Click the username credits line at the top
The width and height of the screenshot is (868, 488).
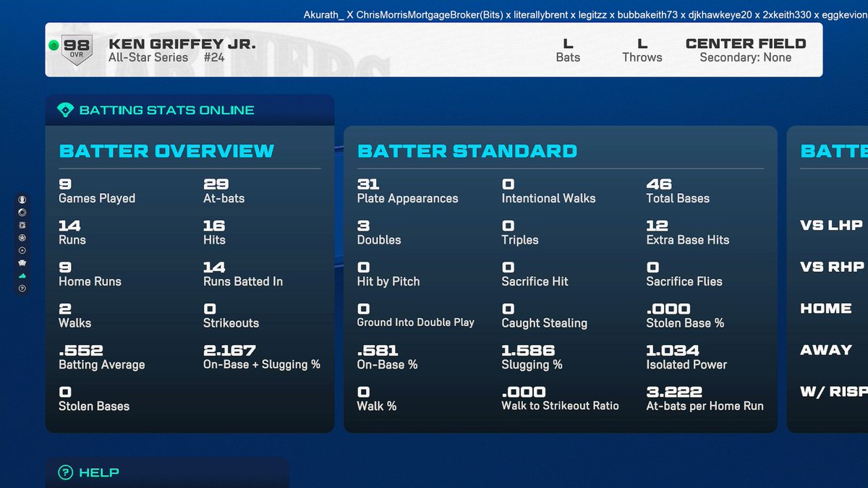585,14
